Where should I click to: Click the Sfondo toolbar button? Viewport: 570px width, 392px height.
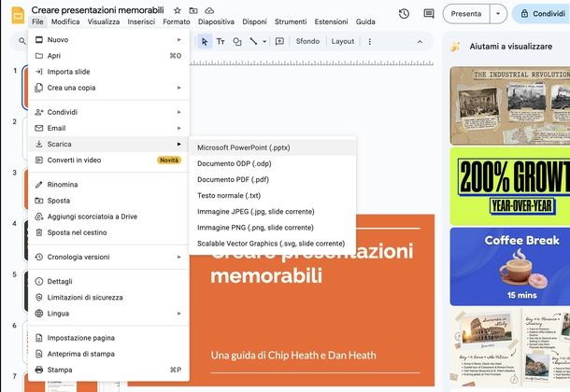[x=307, y=41]
